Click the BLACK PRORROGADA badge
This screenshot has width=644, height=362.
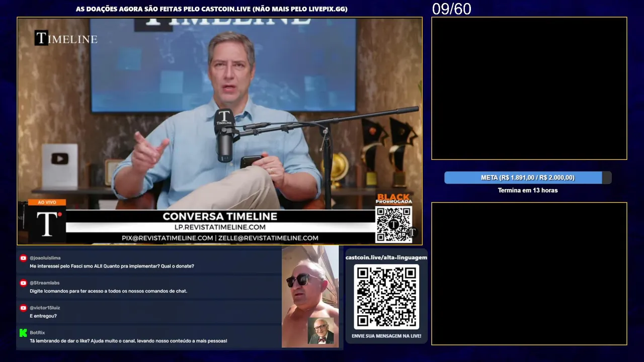pyautogui.click(x=393, y=199)
